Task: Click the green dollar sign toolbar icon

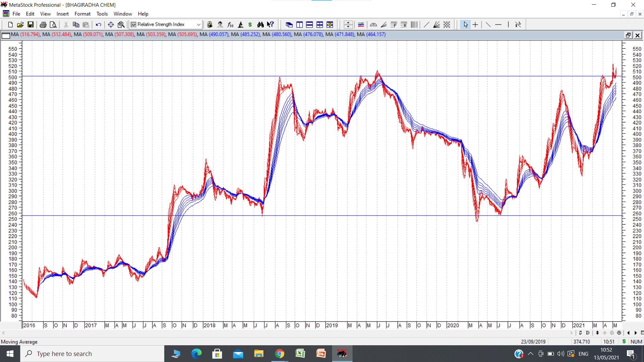Action: pos(250,24)
